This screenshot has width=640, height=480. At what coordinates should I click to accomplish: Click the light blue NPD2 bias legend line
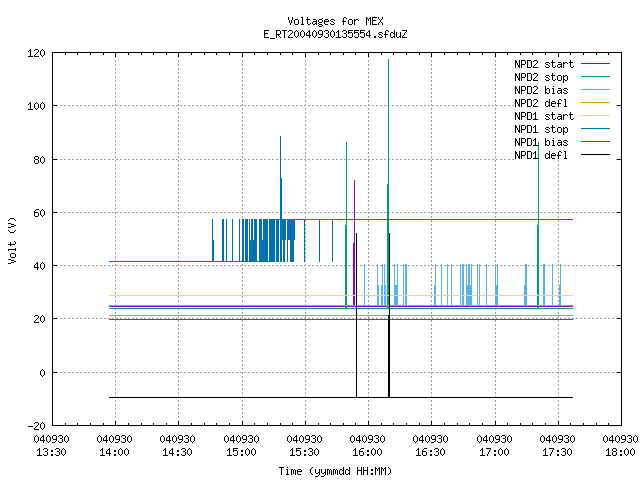(596, 90)
